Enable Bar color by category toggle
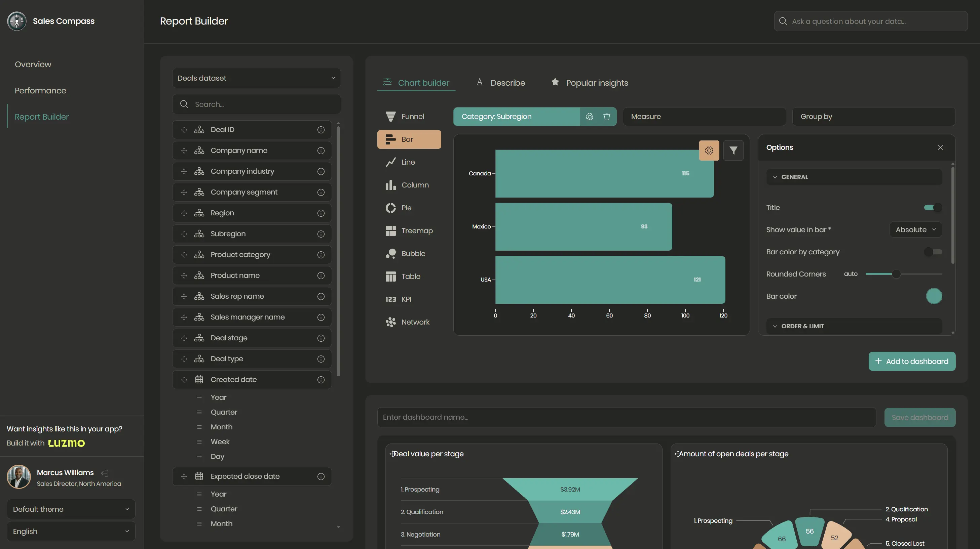 933,252
